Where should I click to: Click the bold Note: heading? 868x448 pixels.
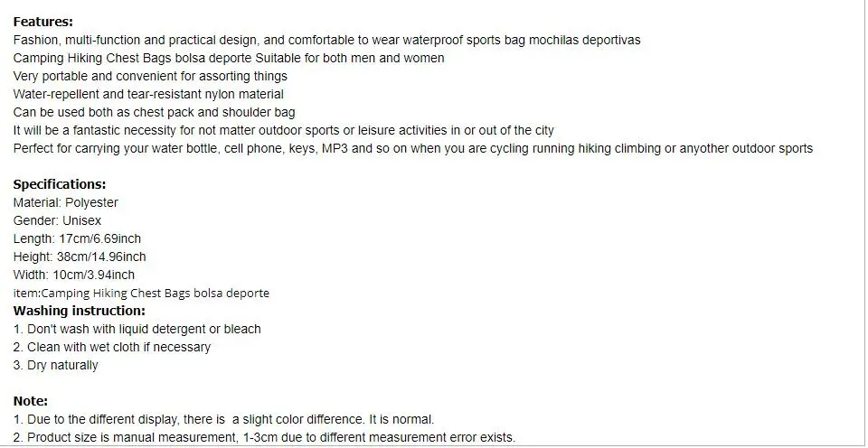click(x=31, y=401)
